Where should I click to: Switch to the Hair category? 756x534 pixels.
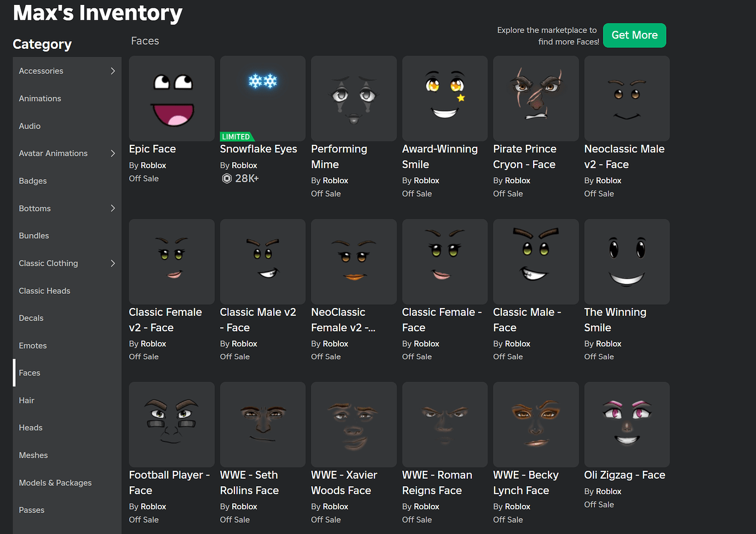point(26,400)
